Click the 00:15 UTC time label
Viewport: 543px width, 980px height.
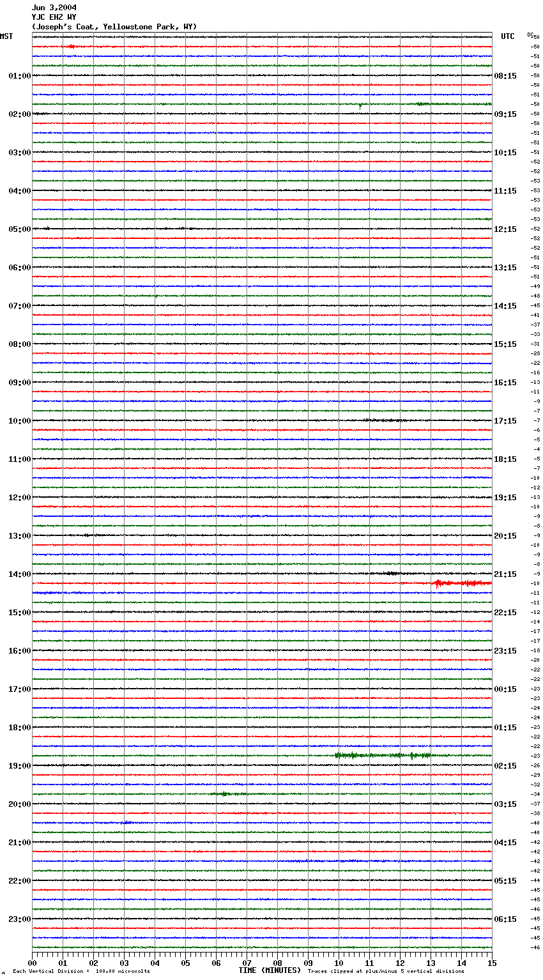coord(505,689)
